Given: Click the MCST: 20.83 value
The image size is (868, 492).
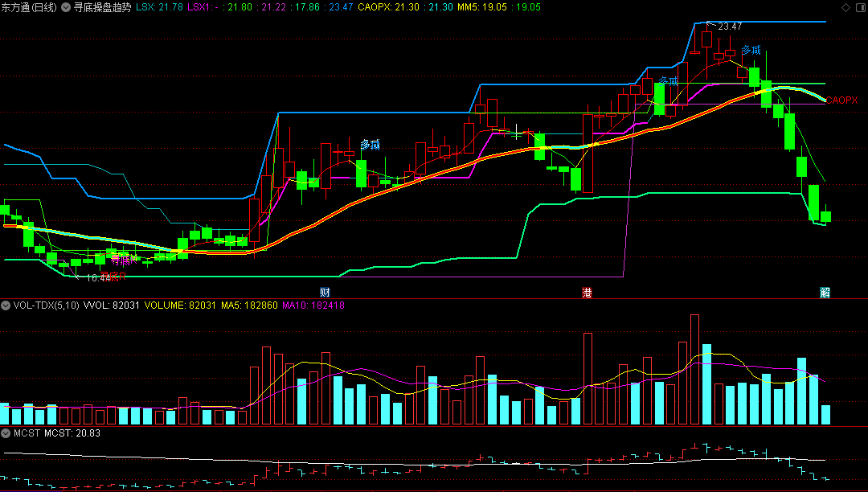Looking at the screenshot, I should tap(72, 433).
